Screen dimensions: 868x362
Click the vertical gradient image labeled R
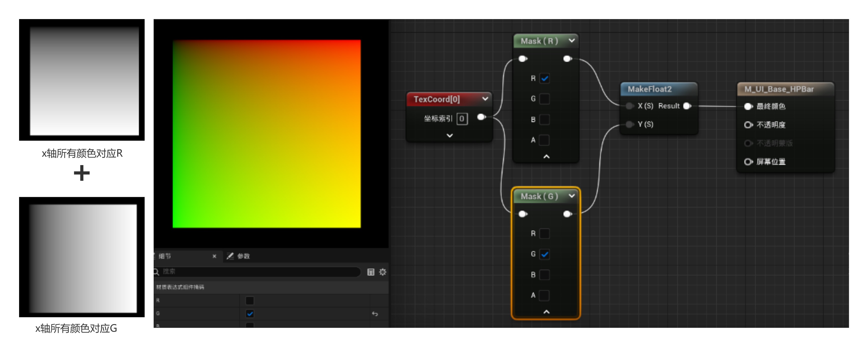tap(82, 80)
